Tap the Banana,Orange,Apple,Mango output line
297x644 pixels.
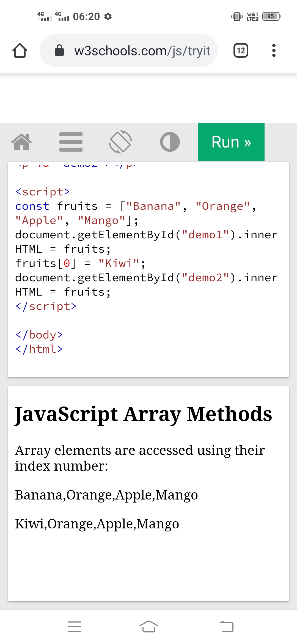pos(106,495)
